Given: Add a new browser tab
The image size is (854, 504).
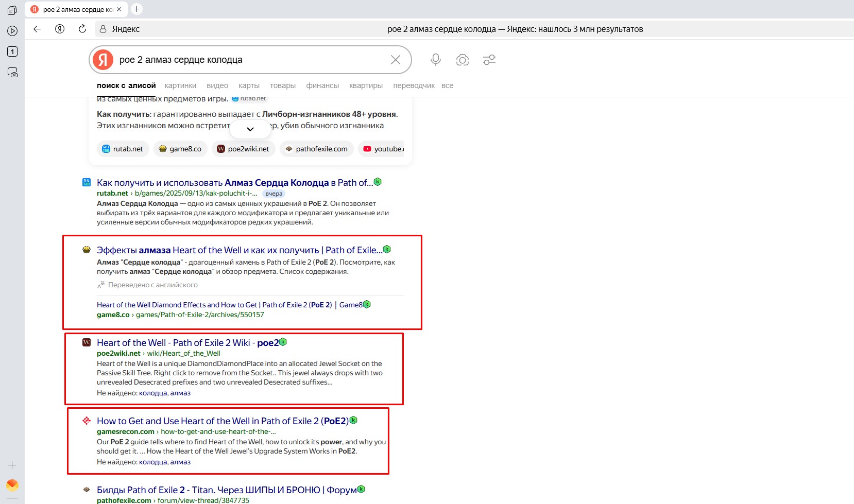Looking at the screenshot, I should [x=136, y=9].
